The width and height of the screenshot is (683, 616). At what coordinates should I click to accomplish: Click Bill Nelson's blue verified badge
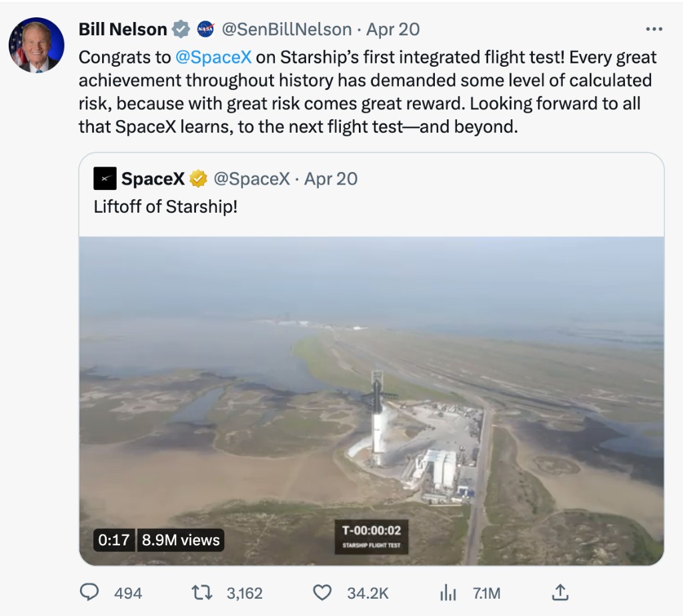(x=180, y=29)
